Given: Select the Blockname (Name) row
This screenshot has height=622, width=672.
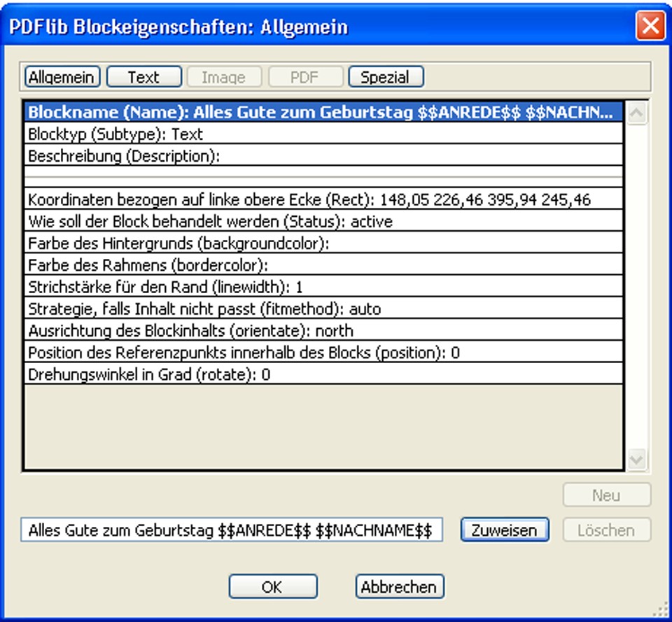Looking at the screenshot, I should tap(323, 112).
